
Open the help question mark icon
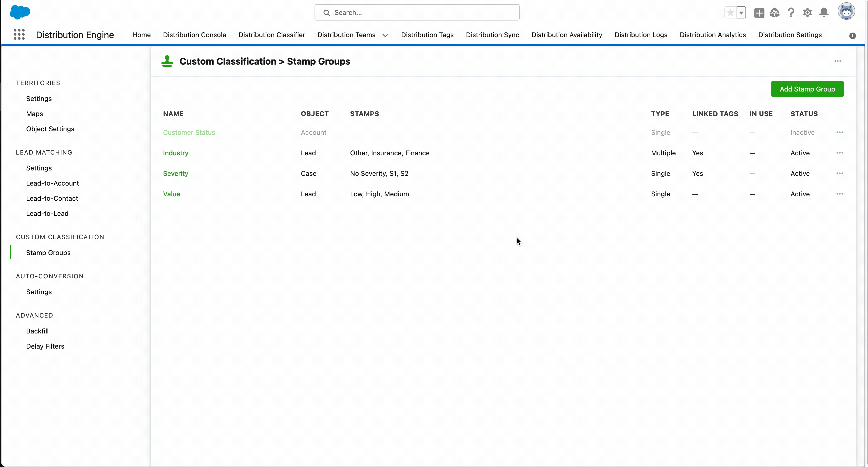[x=791, y=13]
